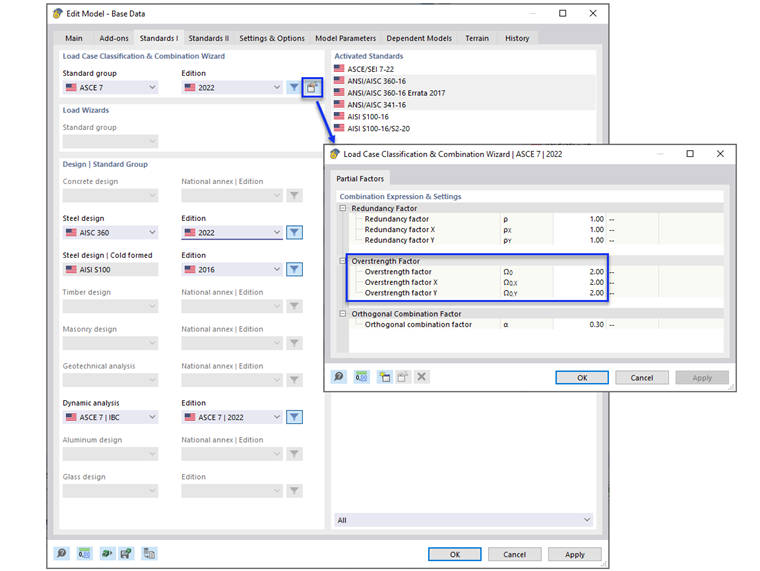This screenshot has height=571, width=760.
Task: Click the Overstrength factor Y value cell
Action: click(x=580, y=293)
